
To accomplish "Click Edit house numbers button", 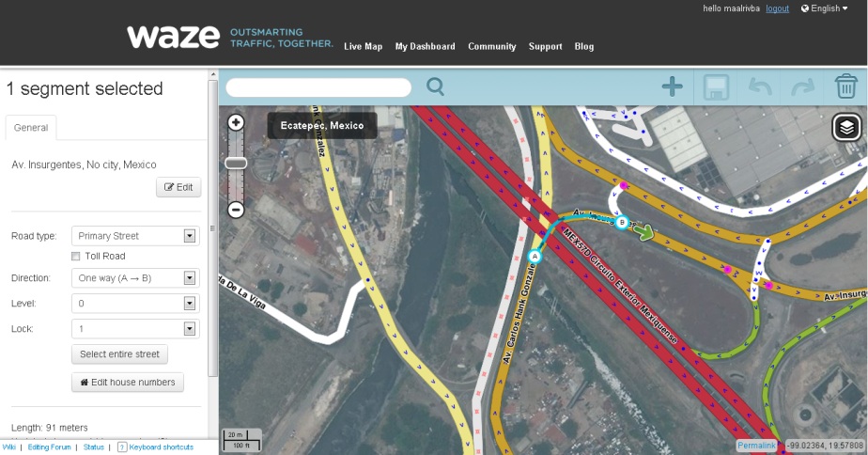I will click(128, 383).
